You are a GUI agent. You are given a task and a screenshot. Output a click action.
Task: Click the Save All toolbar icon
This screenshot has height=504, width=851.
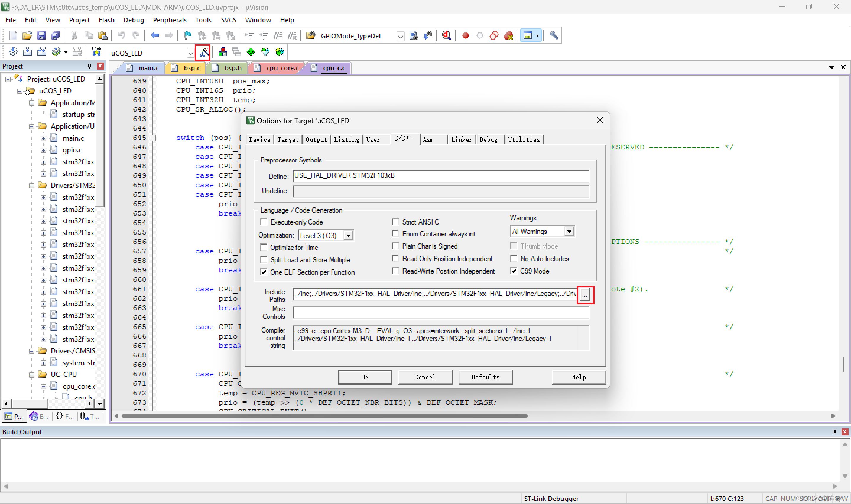[55, 35]
